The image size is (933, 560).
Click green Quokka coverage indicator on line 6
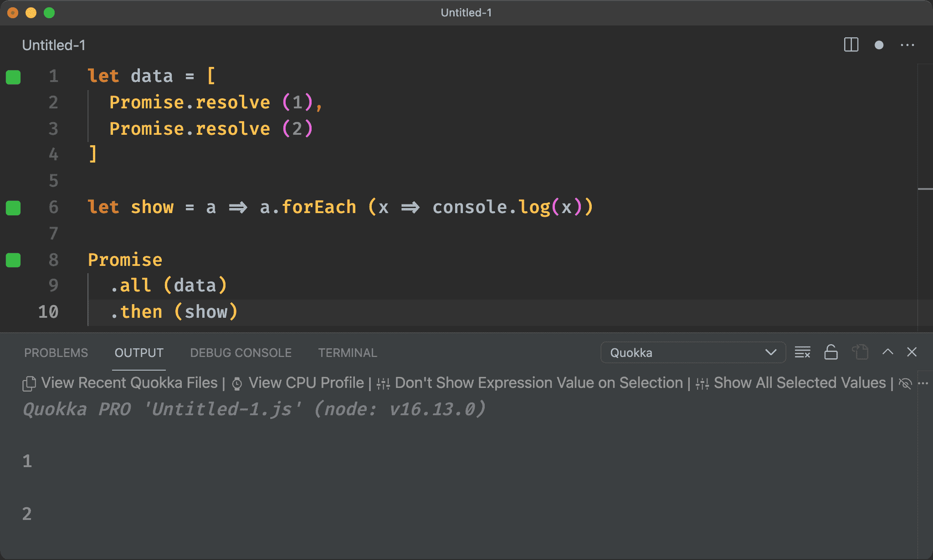[13, 208]
